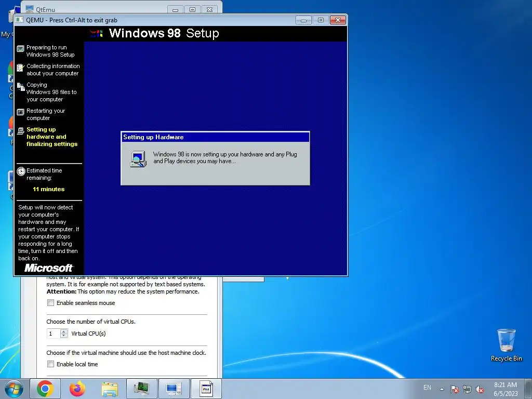Click the QtEmu window title bar icon
This screenshot has height=399, width=532.
click(30, 9)
